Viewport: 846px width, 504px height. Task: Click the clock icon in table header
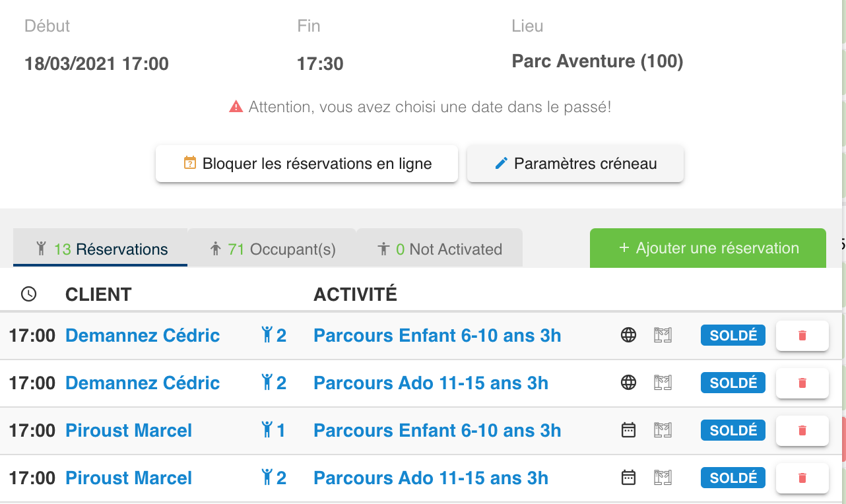[28, 294]
